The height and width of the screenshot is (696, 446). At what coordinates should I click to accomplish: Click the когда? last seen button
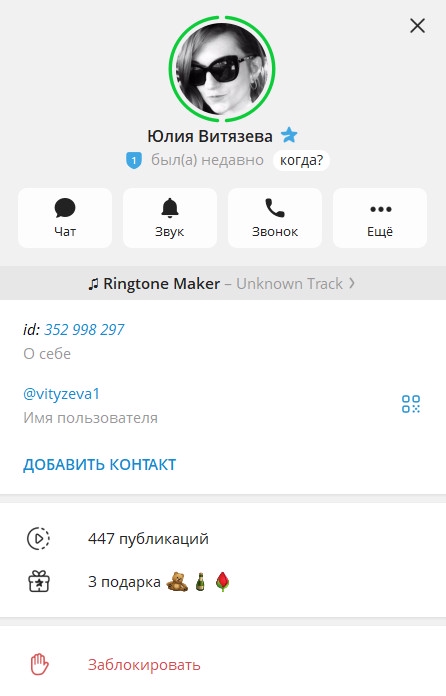[301, 160]
